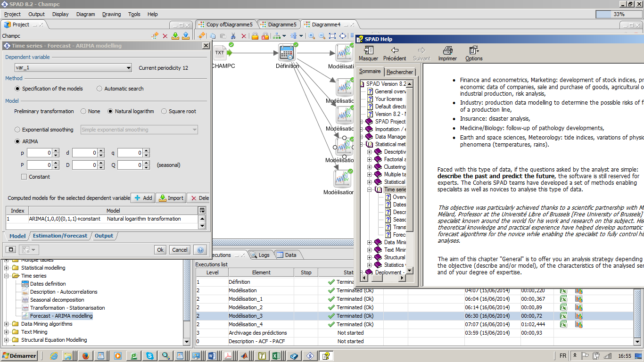Click the blue help icon in ARIMA dialog
The height and width of the screenshot is (362, 644).
[x=200, y=250]
